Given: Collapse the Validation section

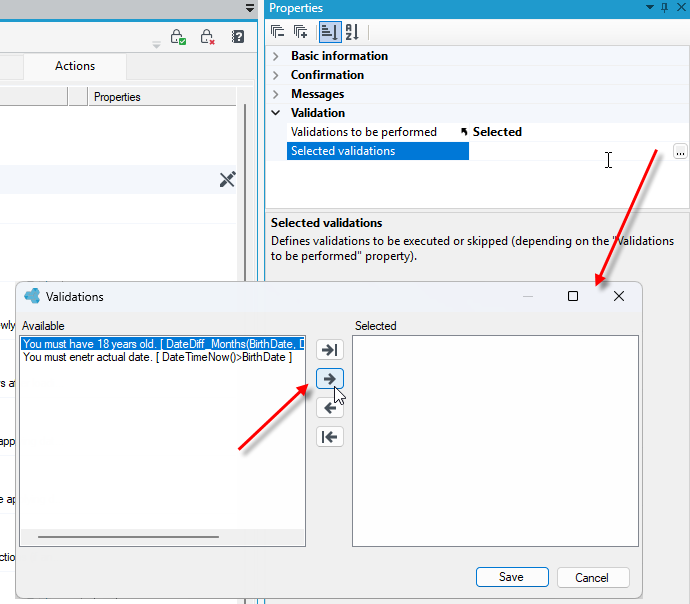Looking at the screenshot, I should (275, 113).
